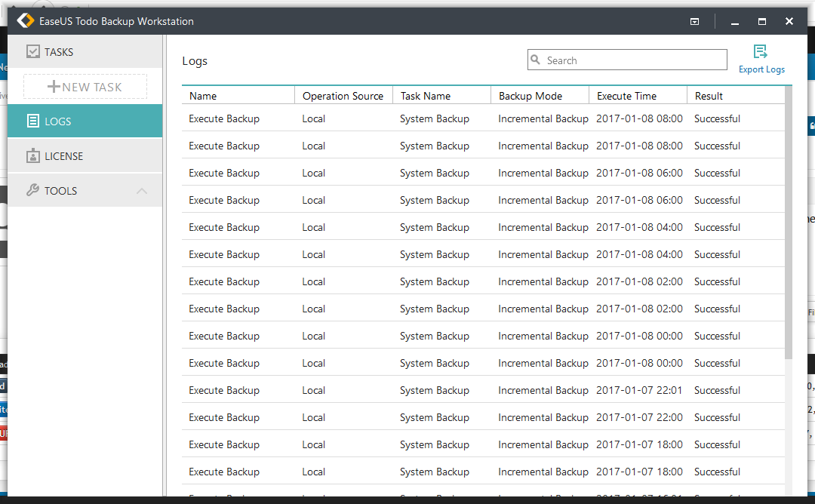Sort logs by Result column header

(709, 96)
